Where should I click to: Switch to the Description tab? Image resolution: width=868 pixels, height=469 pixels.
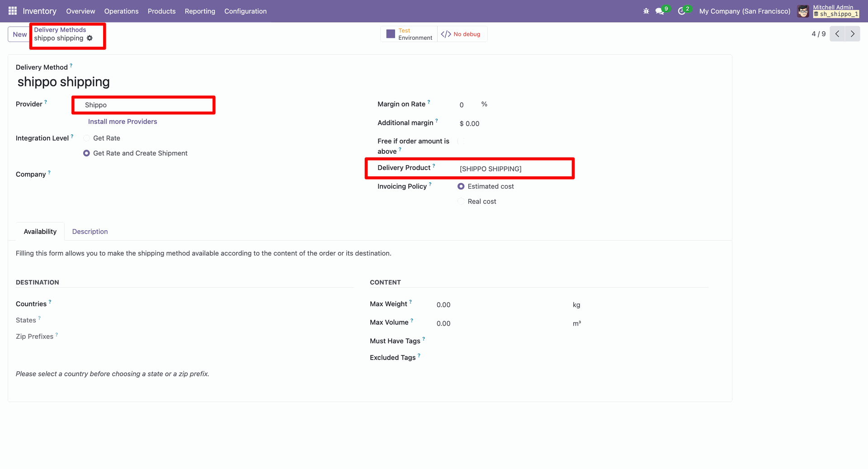tap(90, 232)
